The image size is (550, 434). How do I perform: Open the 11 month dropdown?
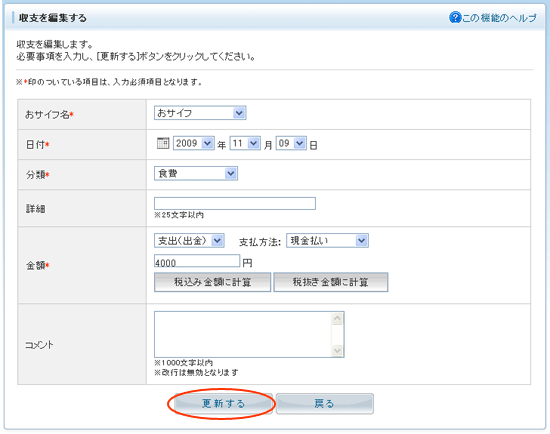click(245, 143)
